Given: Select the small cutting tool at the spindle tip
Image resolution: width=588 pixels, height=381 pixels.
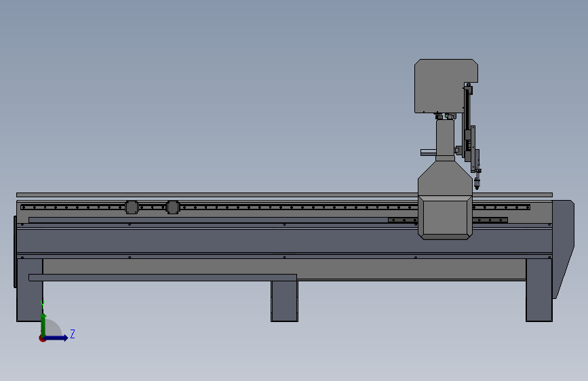Looking at the screenshot, I should pyautogui.click(x=477, y=183).
